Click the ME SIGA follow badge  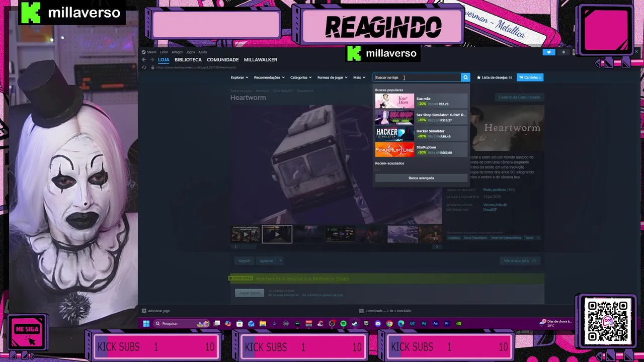pyautogui.click(x=27, y=333)
